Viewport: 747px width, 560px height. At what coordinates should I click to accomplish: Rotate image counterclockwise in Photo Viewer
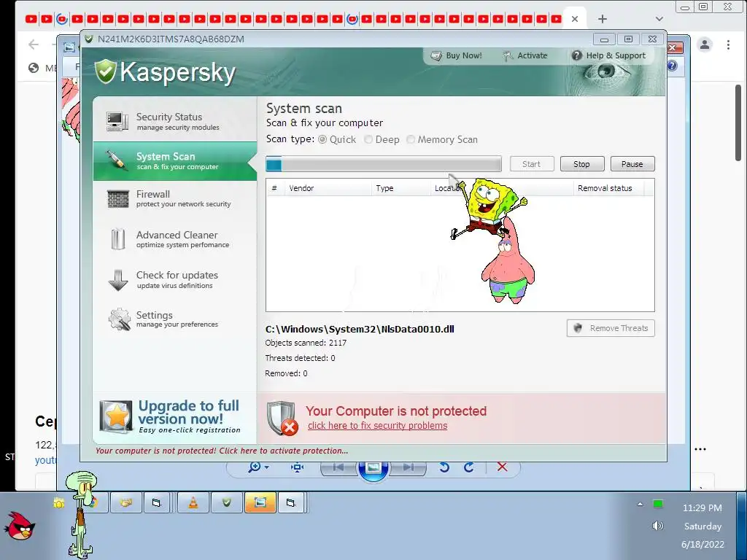pos(444,467)
